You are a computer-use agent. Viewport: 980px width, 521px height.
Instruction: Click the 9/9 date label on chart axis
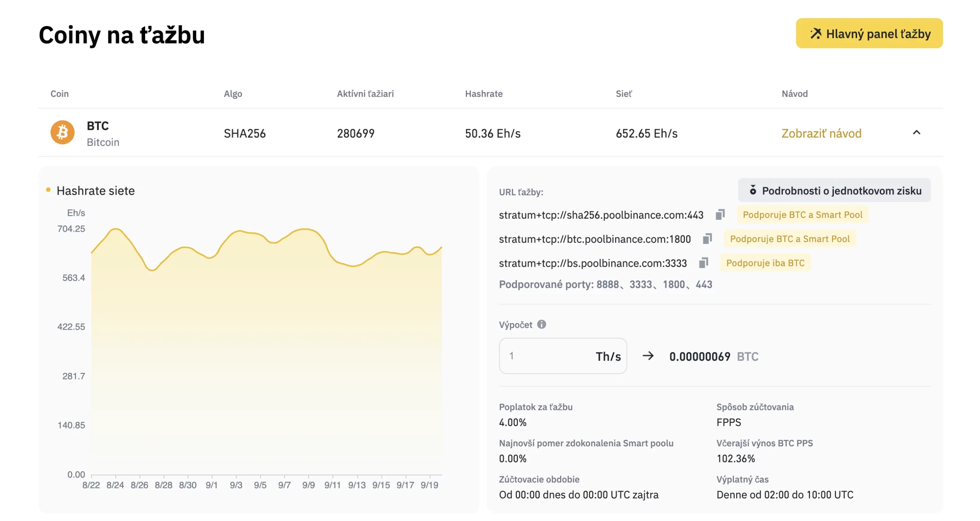308,485
